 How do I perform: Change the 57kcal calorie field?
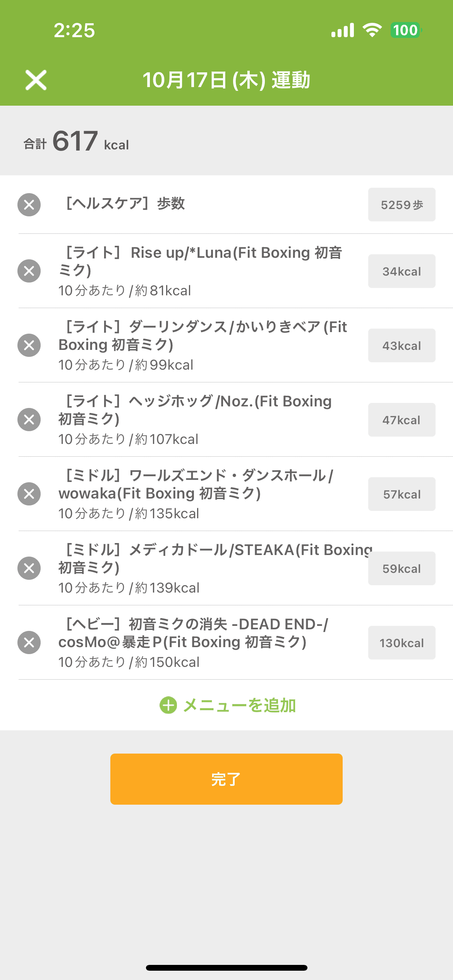tap(402, 494)
